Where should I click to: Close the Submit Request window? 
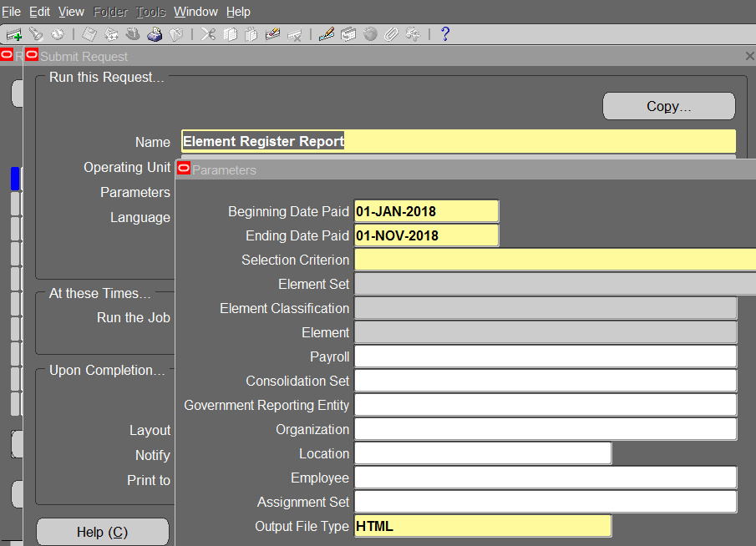click(749, 57)
